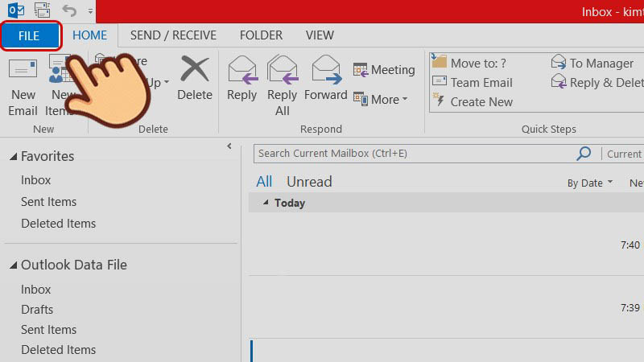This screenshot has height=362, width=644.
Task: Switch to the HOME ribbon tab
Action: coord(89,35)
